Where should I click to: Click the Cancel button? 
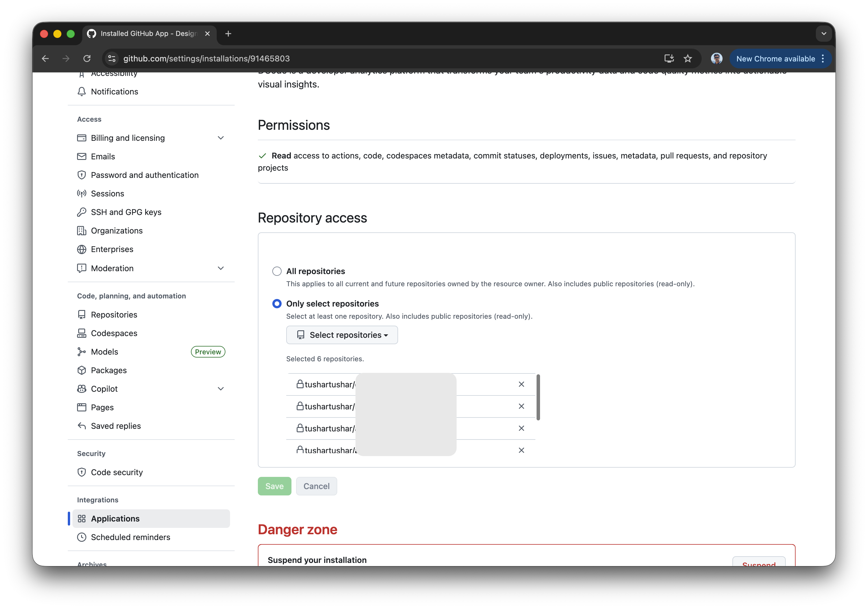316,486
